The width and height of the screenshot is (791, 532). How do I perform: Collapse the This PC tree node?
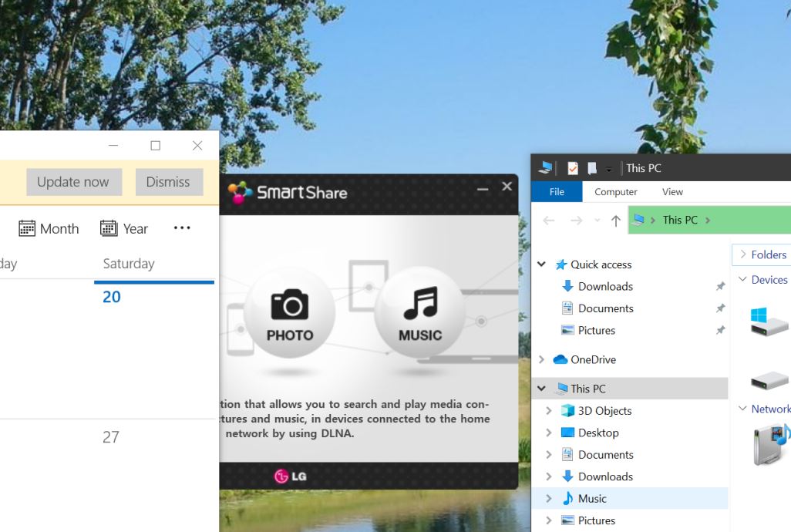[x=542, y=389]
